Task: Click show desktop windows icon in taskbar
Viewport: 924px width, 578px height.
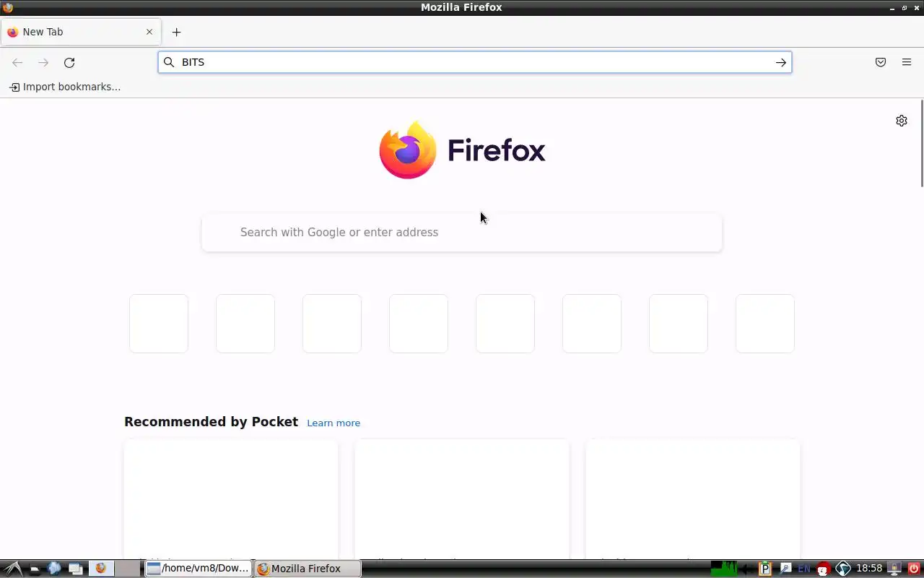Action: 75,569
